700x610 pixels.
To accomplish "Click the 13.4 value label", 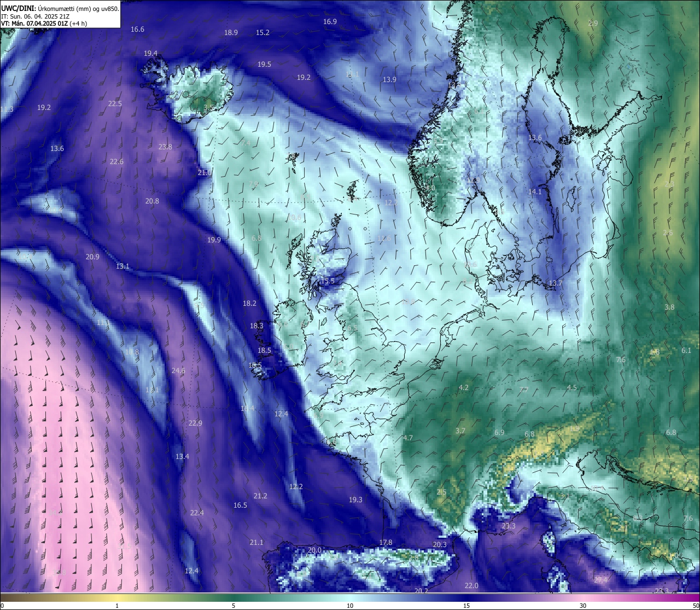I will pos(182,457).
